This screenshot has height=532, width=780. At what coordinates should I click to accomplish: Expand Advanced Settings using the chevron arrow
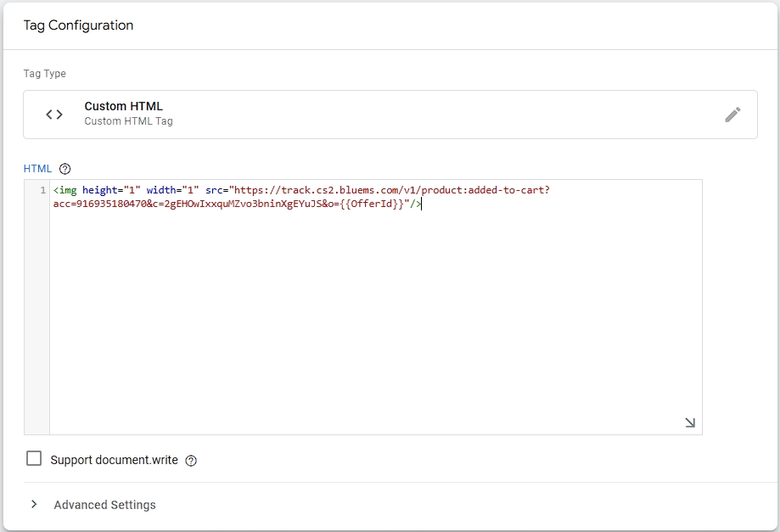(34, 504)
